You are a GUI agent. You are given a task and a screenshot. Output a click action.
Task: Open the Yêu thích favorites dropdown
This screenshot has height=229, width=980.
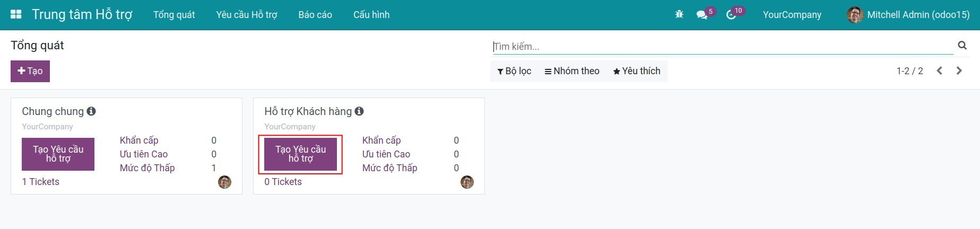coord(637,71)
